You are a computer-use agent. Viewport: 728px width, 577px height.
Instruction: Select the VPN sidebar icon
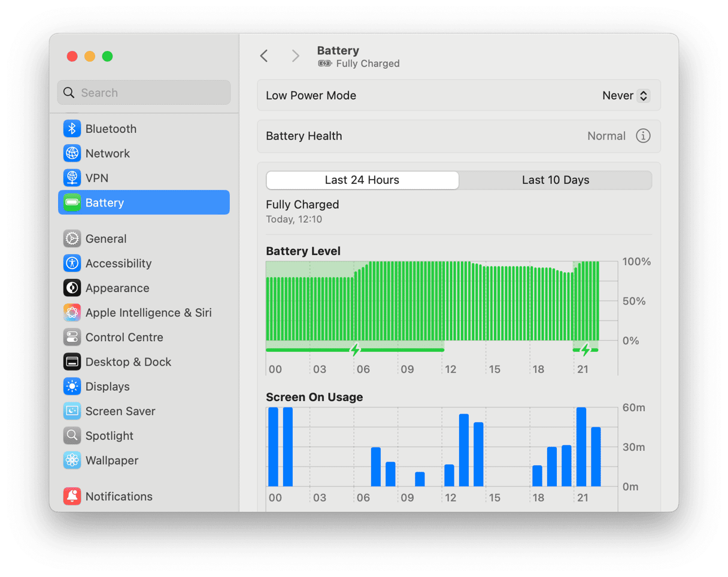72,178
